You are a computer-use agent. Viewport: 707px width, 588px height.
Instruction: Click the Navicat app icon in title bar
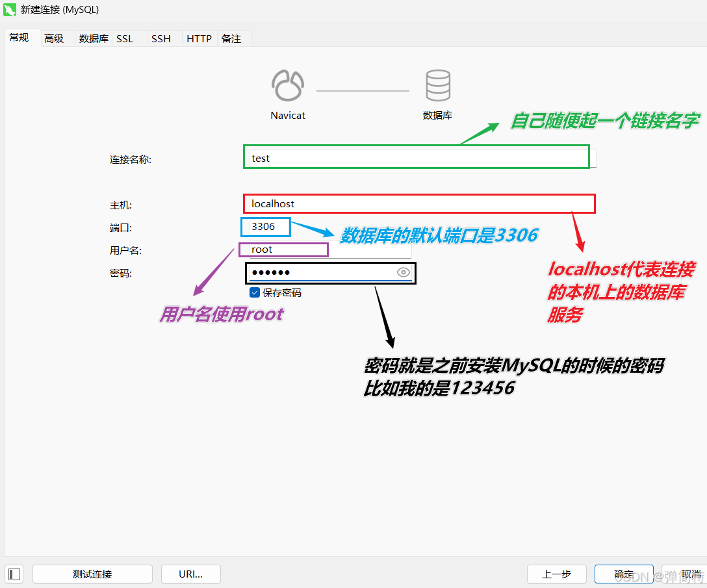[x=10, y=10]
